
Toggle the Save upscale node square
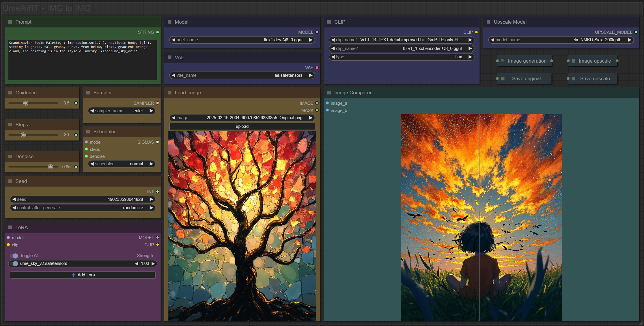pos(574,78)
